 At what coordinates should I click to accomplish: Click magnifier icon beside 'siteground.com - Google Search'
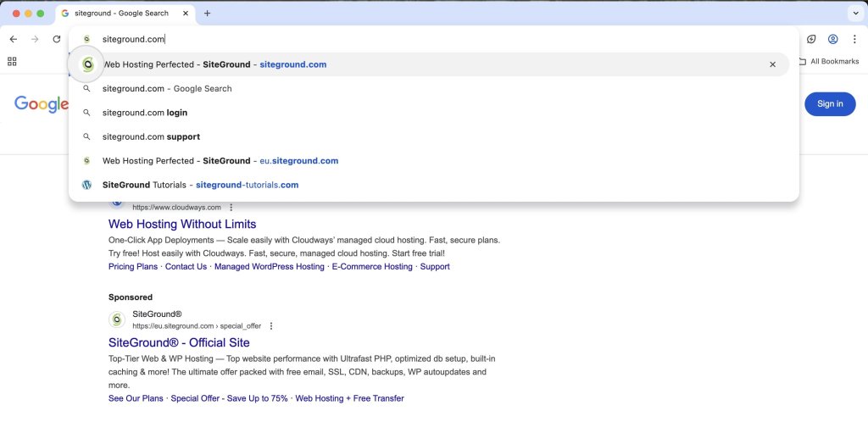pos(86,88)
